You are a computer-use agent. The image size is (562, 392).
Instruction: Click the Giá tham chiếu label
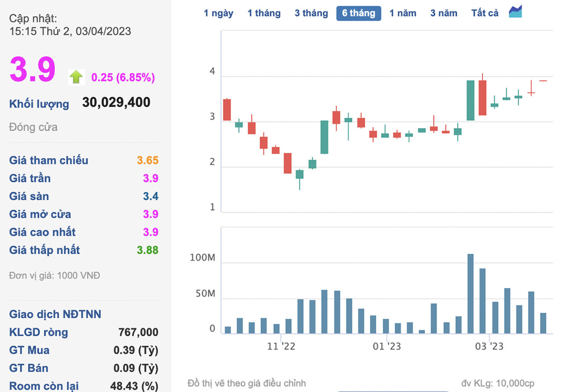point(49,160)
